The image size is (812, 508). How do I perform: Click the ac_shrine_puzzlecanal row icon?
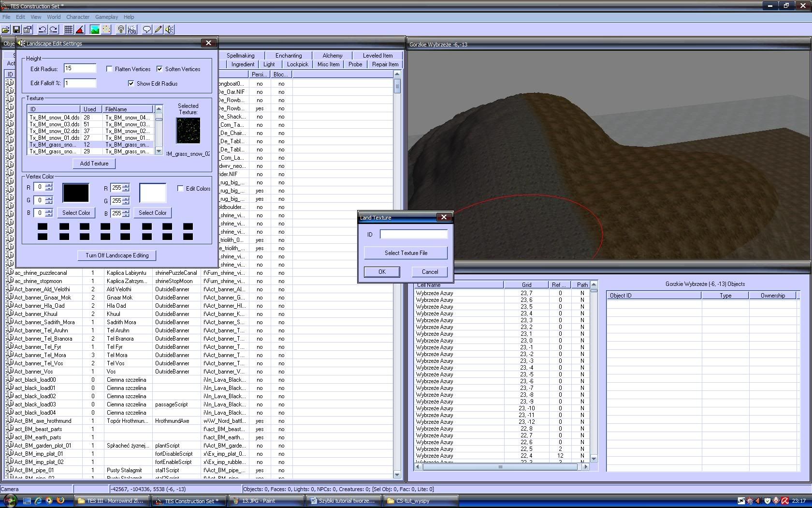click(9, 273)
